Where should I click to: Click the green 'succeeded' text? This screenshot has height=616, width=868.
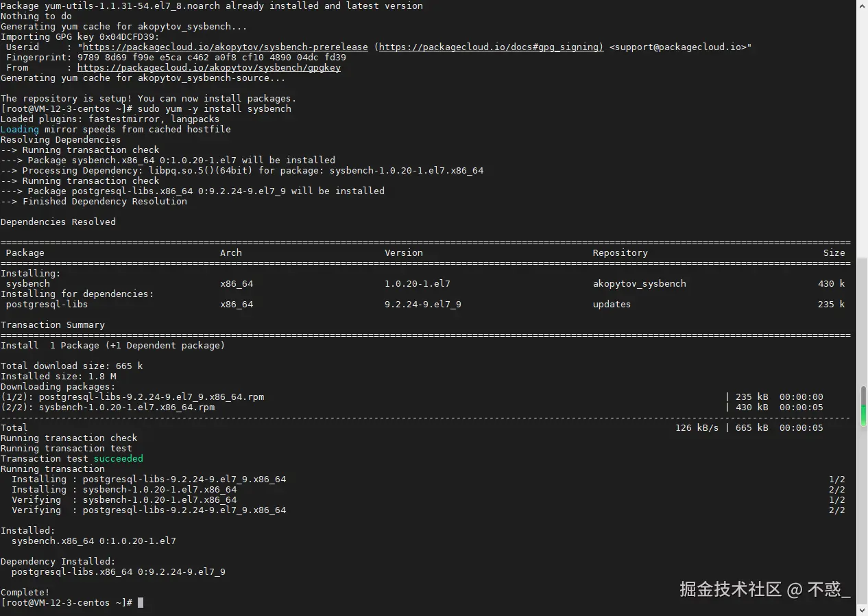coord(119,459)
